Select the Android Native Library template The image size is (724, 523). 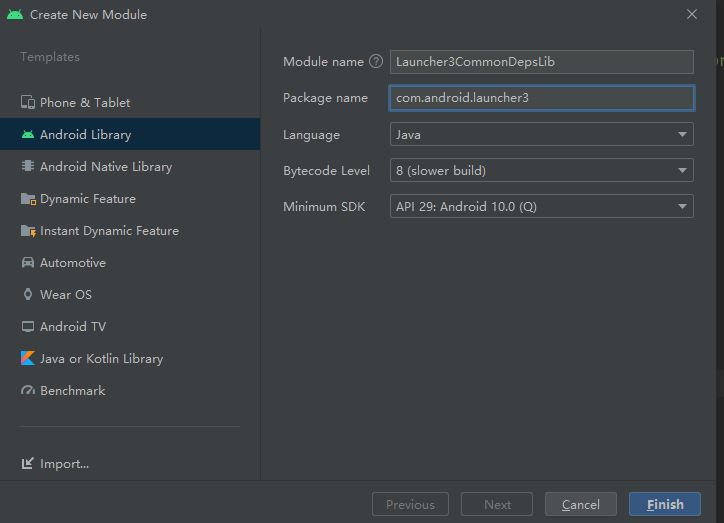(130, 166)
